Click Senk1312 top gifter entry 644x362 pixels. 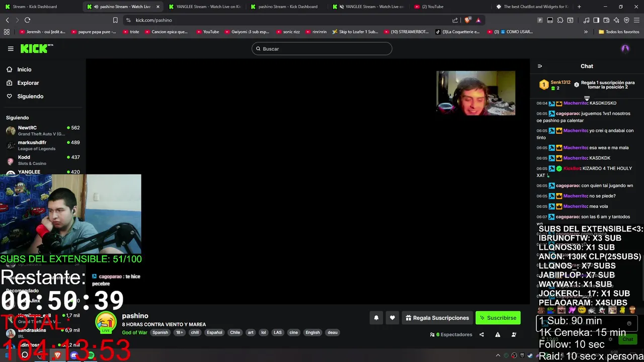click(x=555, y=85)
